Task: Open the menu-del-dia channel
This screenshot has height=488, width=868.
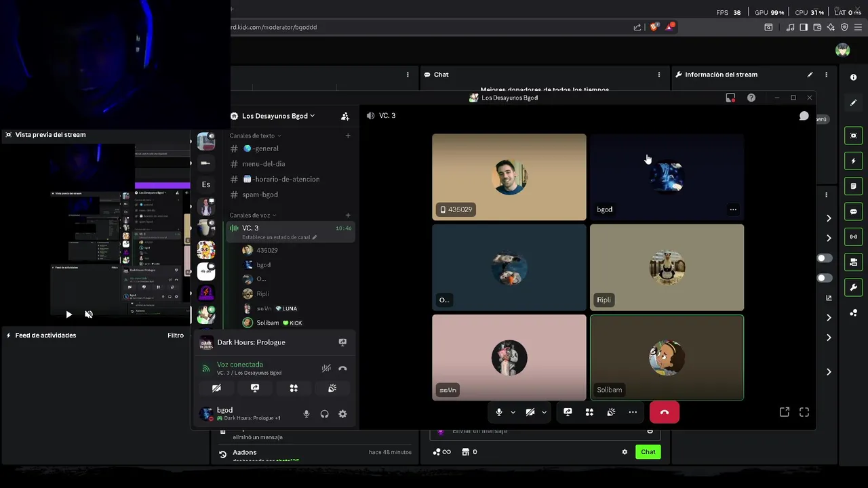Action: click(x=290, y=164)
